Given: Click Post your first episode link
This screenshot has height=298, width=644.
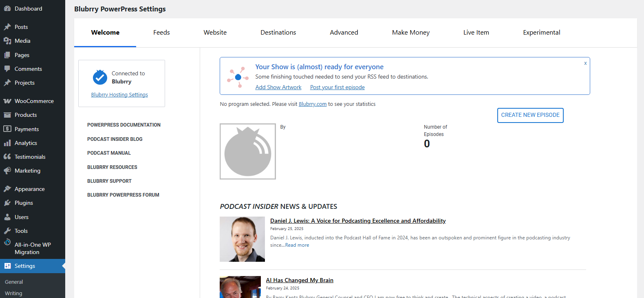Looking at the screenshot, I should (x=337, y=87).
